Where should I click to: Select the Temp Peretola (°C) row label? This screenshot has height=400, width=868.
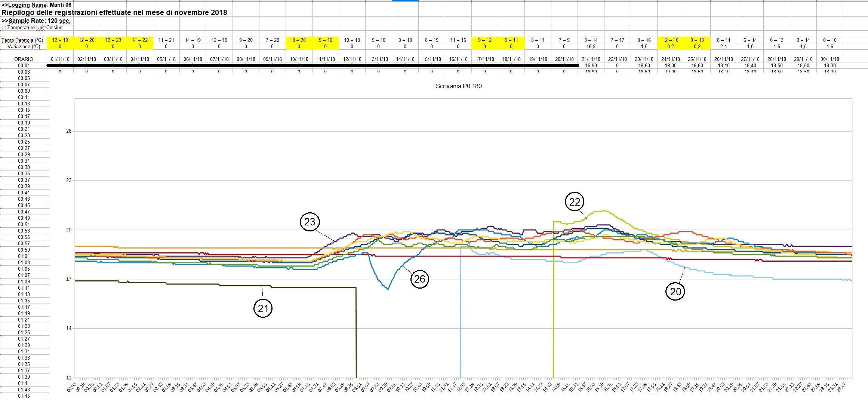click(x=22, y=40)
